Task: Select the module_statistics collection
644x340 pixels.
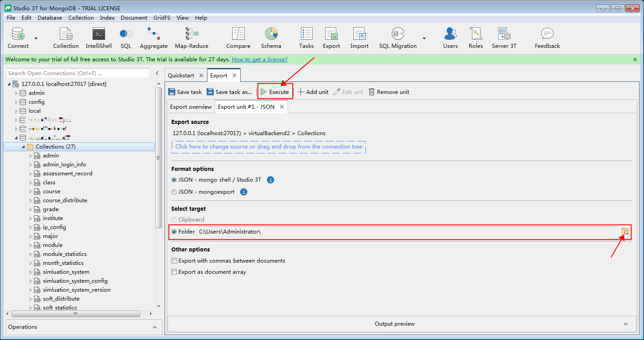Action: 65,254
